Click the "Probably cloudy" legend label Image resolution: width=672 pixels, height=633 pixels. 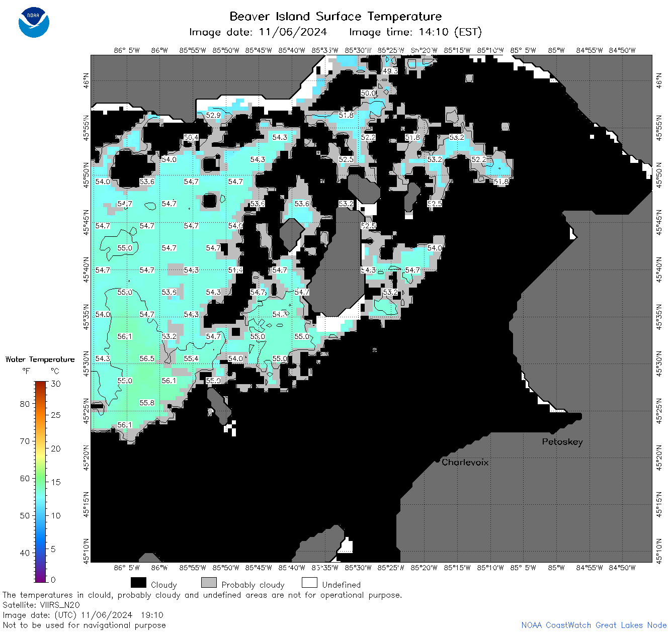253,585
